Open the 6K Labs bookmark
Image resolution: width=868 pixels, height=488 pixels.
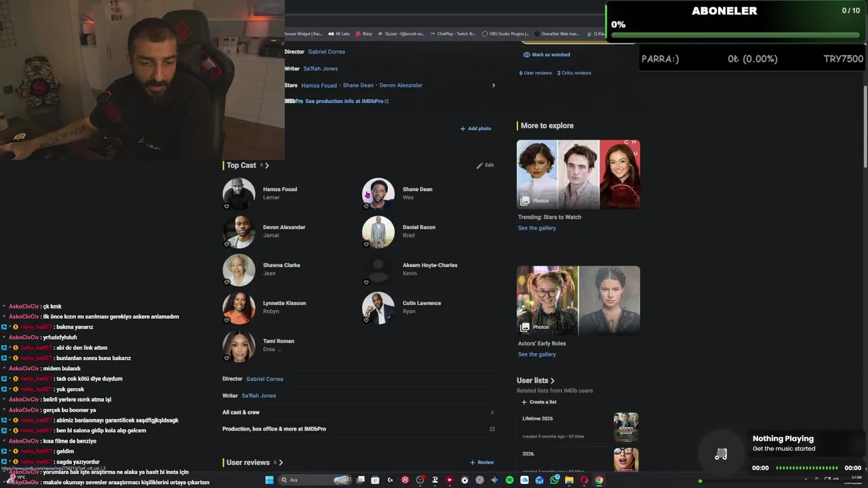(x=339, y=33)
